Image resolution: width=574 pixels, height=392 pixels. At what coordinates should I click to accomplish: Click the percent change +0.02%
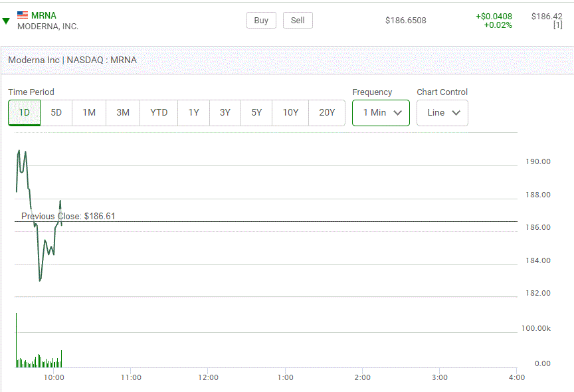498,25
